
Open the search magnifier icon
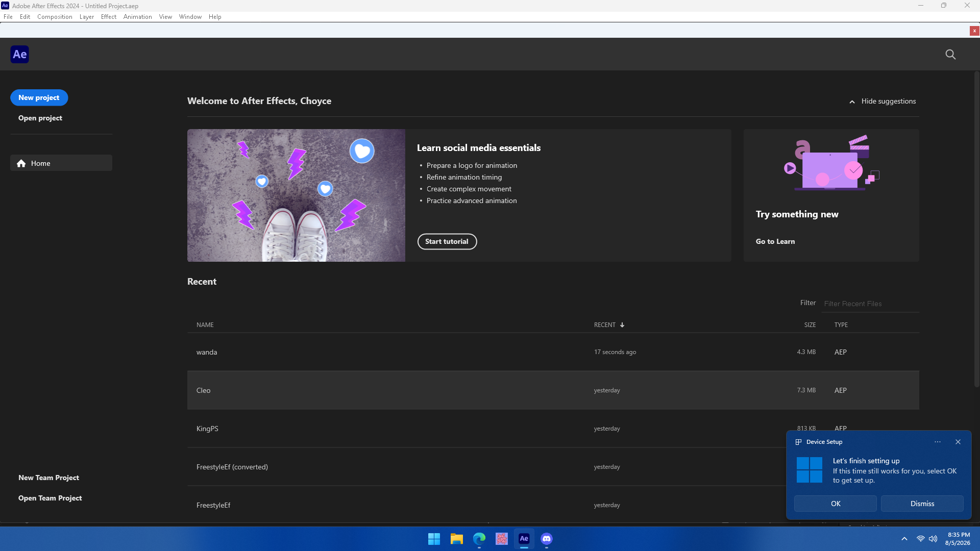click(x=950, y=55)
